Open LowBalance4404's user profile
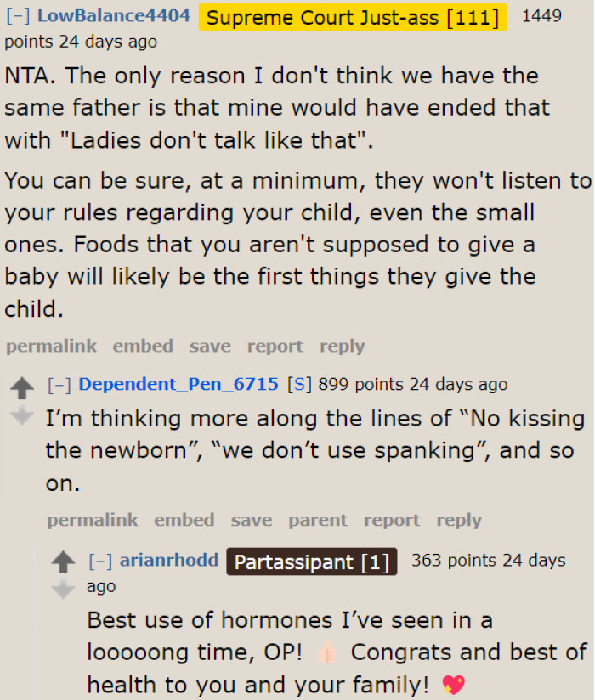Viewport: 595px width, 700px height. pyautogui.click(x=114, y=15)
